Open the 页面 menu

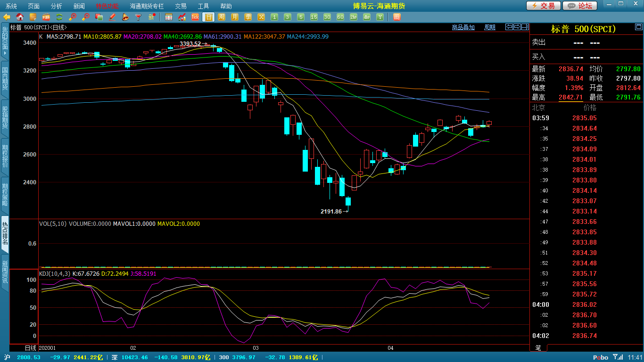tap(34, 6)
